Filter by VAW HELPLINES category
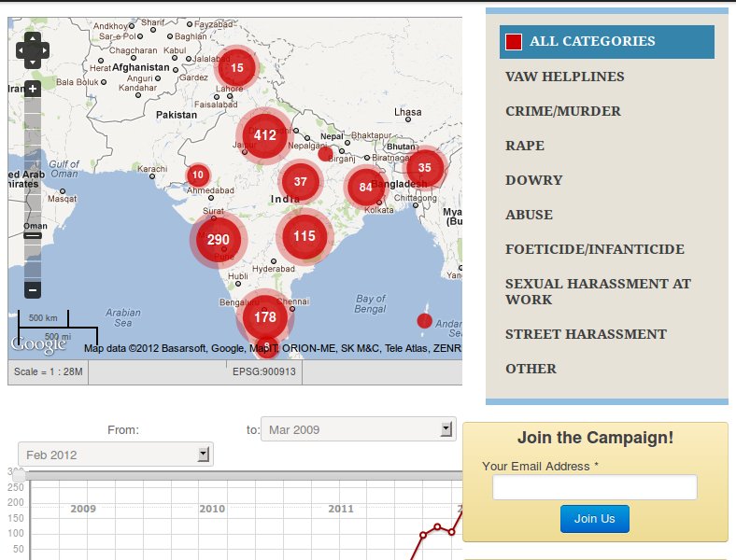This screenshot has height=560, width=736. [x=565, y=77]
